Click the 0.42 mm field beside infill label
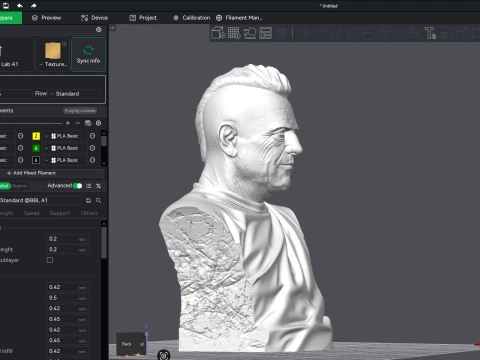 click(67, 351)
